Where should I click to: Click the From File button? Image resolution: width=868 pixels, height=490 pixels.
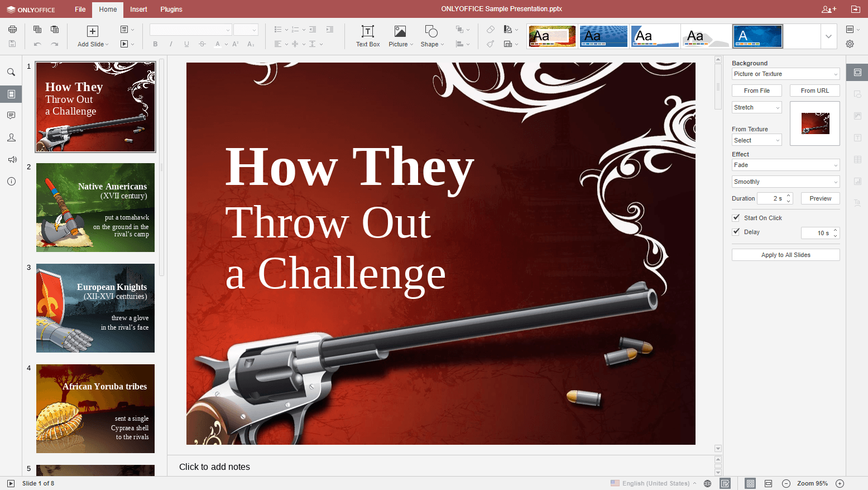tap(756, 91)
